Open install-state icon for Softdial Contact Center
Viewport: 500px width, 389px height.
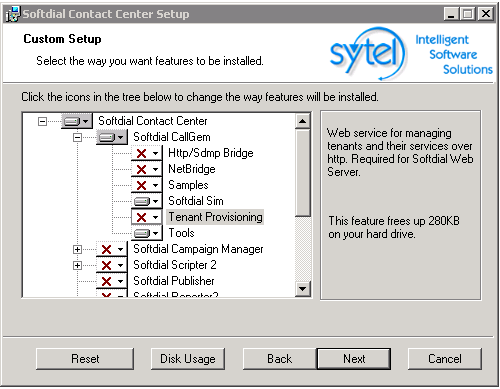click(x=77, y=121)
